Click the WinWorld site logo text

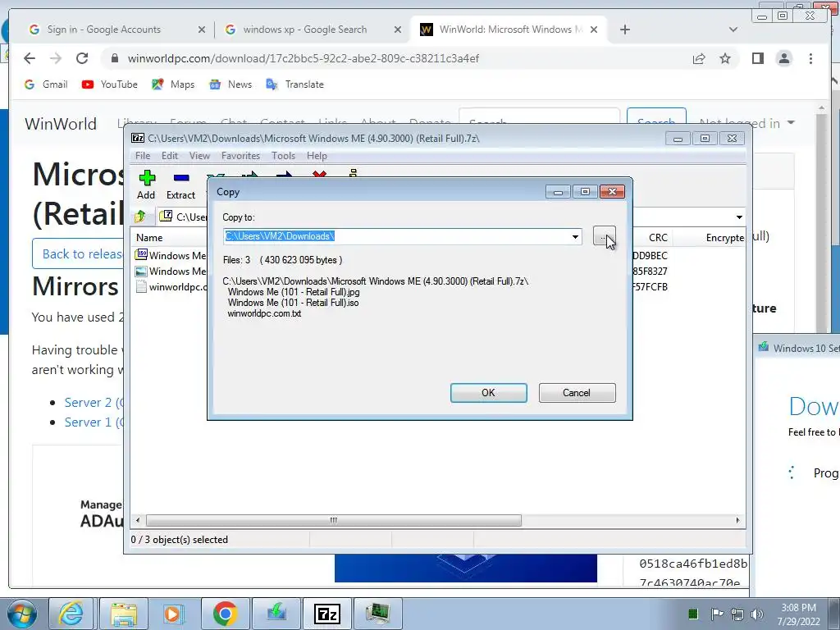point(61,124)
